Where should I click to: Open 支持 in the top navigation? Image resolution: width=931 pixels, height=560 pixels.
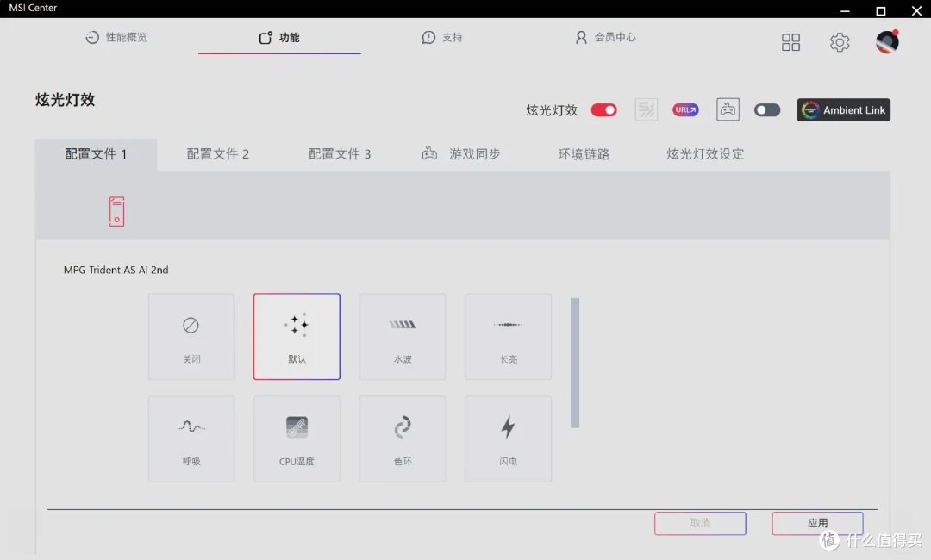coord(442,37)
